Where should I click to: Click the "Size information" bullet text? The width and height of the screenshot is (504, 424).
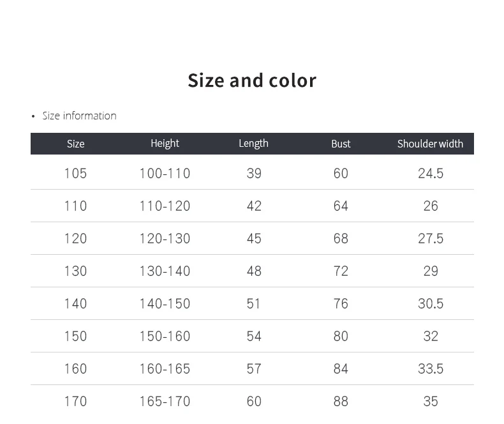[x=79, y=116]
